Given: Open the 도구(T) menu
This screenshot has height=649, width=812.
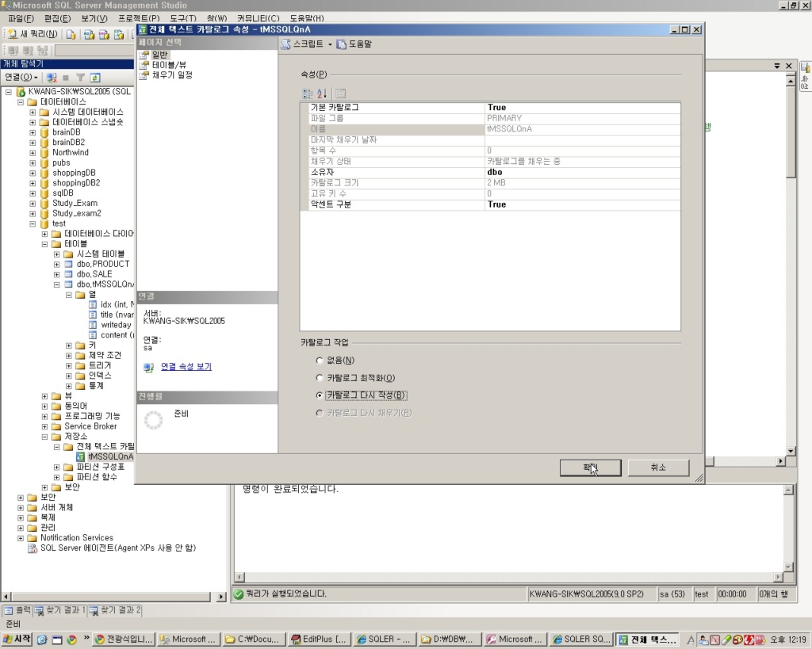Looking at the screenshot, I should (183, 18).
